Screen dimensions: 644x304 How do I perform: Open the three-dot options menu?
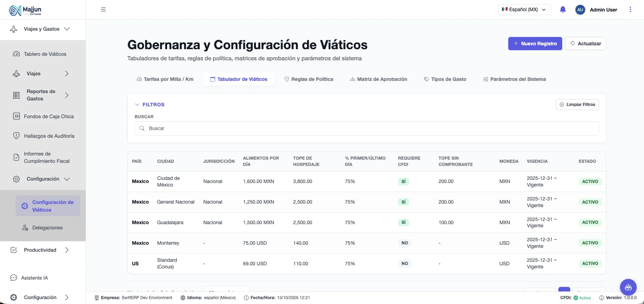[x=630, y=9]
